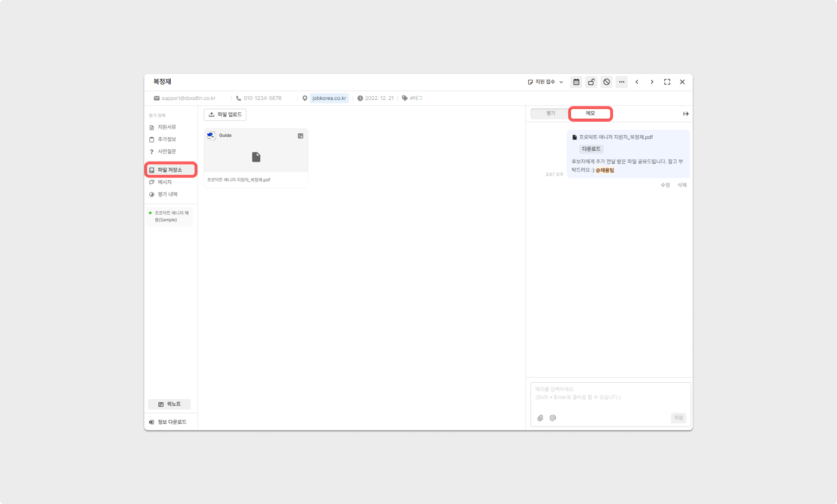837x504 pixels.
Task: Collapse the right side panel arrow
Action: pyautogui.click(x=686, y=114)
